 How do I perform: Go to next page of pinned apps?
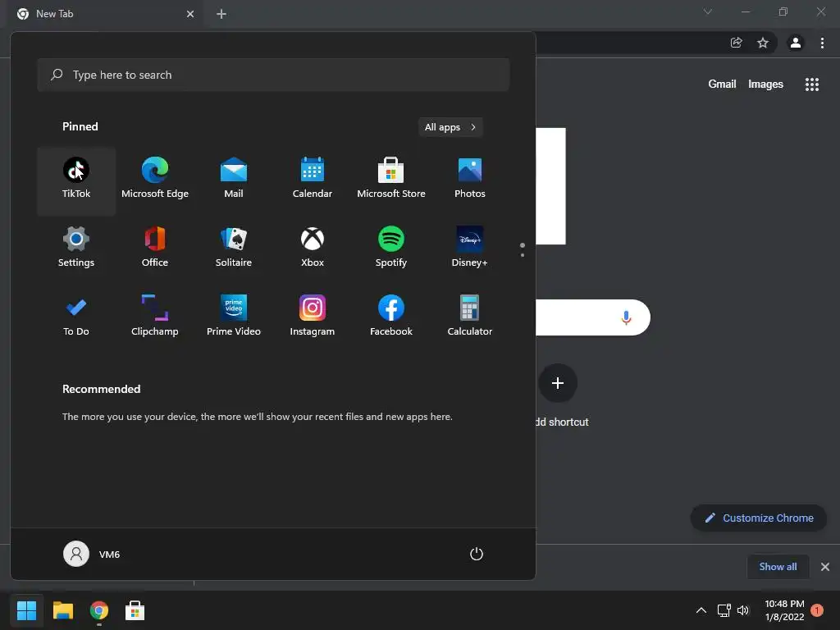coord(523,255)
